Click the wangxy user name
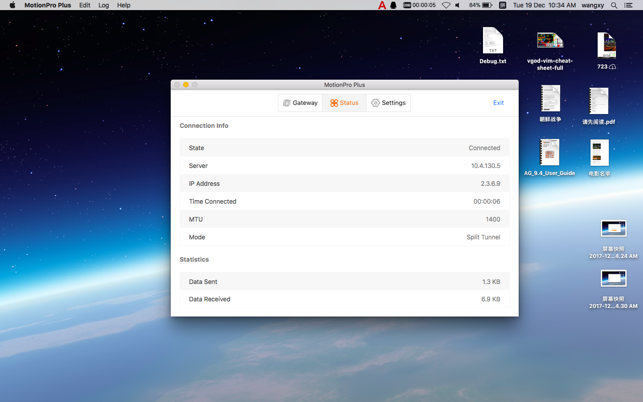643x402 pixels. (593, 5)
